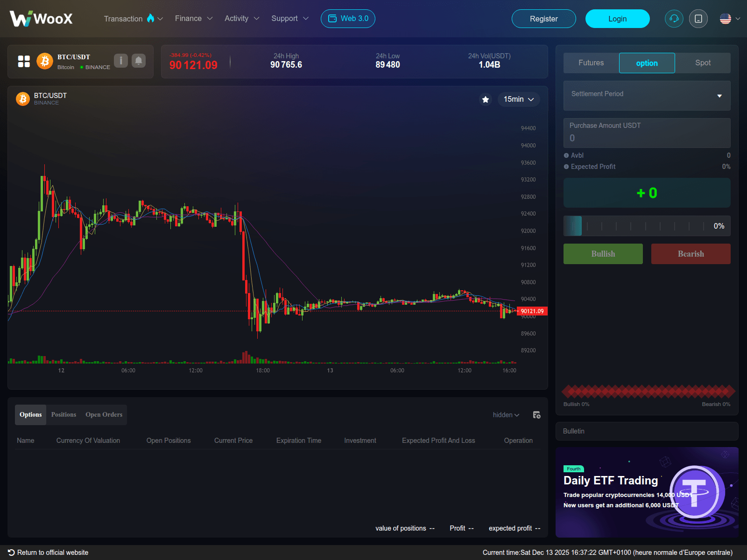The width and height of the screenshot is (747, 560).
Task: Click the Current time status text
Action: click(607, 553)
